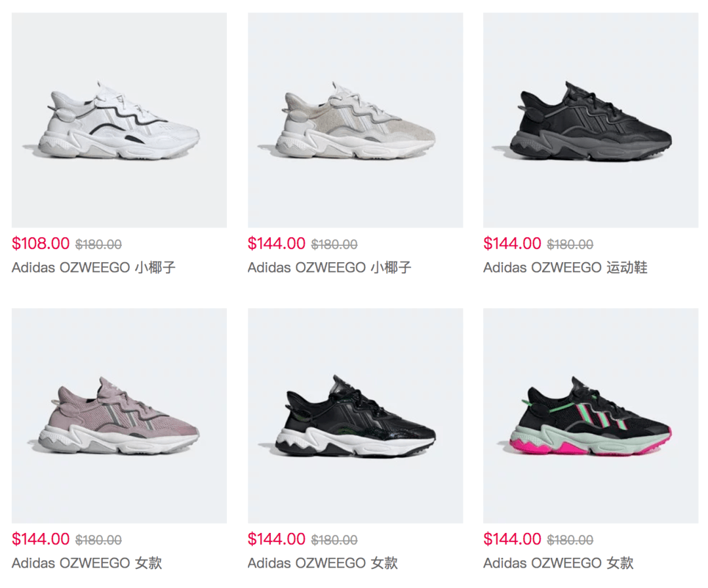Viewport: 708px width, 588px height.
Task: Click first row middle $144.00 price
Action: click(277, 244)
